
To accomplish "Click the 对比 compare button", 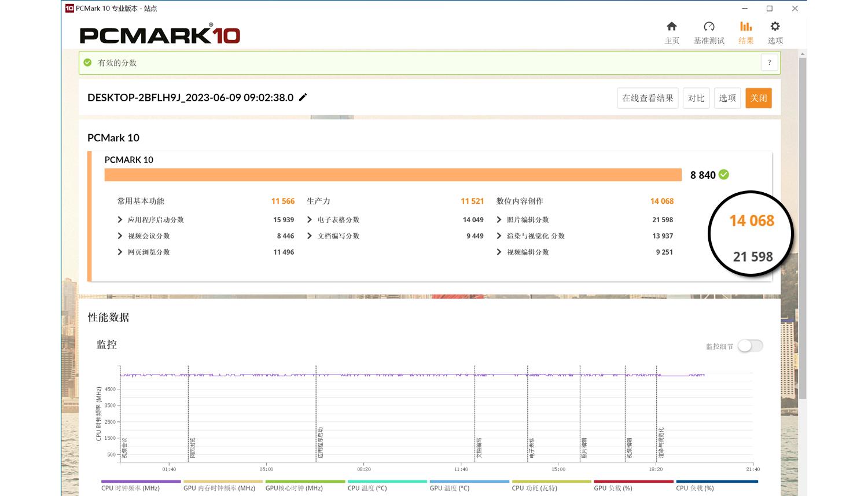I will (696, 98).
